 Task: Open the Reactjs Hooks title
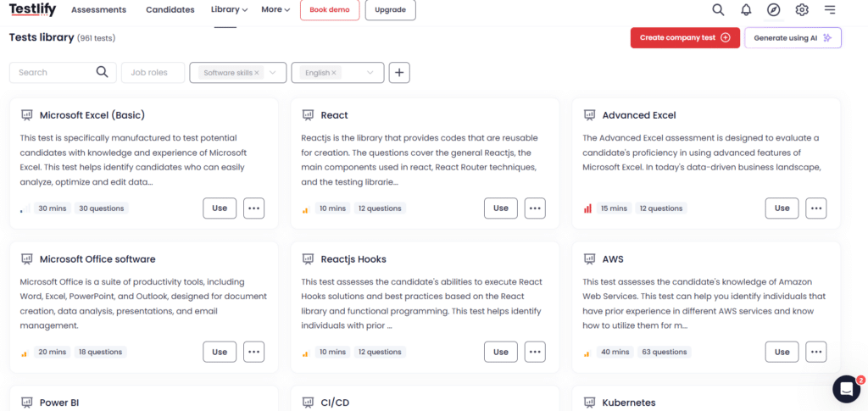(353, 258)
